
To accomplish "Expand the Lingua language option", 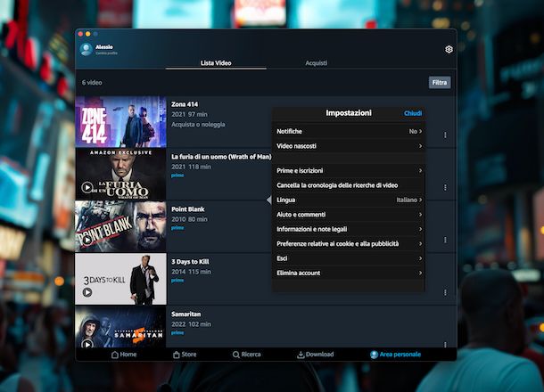I will tap(349, 200).
